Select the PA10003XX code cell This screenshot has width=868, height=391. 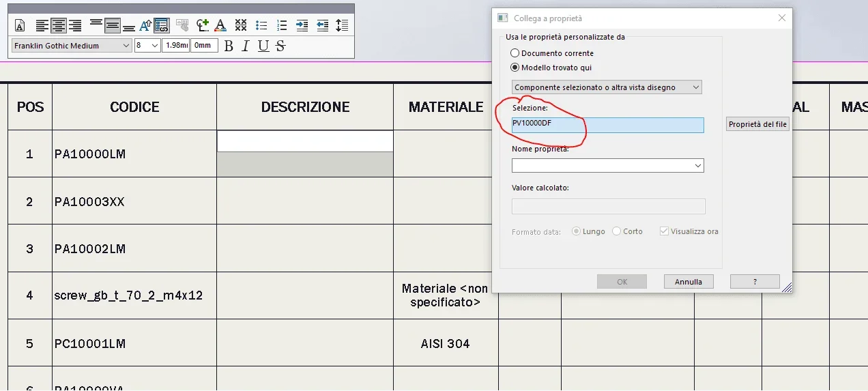tap(134, 201)
